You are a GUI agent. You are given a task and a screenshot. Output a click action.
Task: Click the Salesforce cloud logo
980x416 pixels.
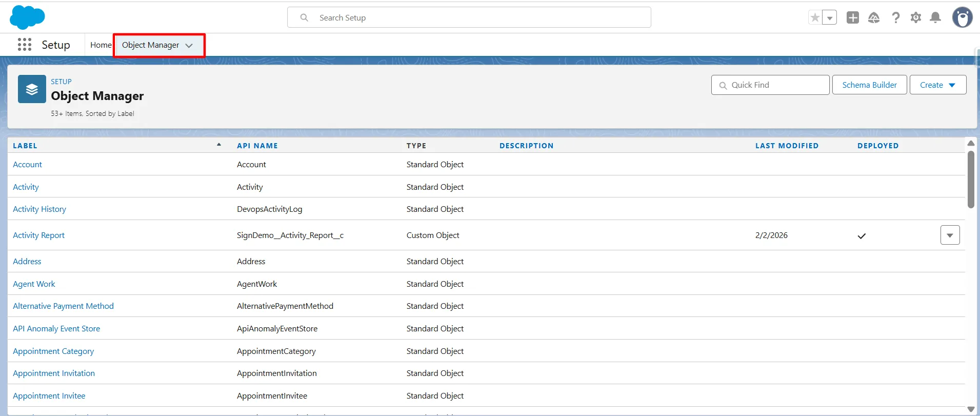(x=27, y=17)
